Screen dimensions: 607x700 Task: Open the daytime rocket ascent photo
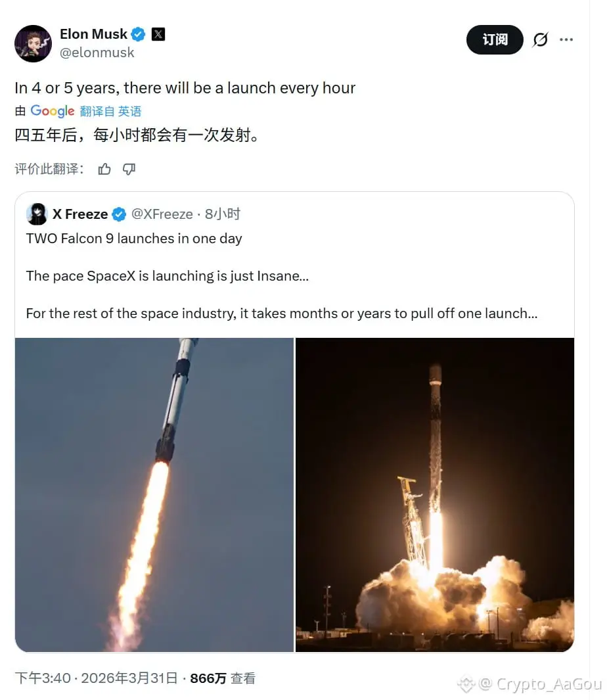point(154,495)
